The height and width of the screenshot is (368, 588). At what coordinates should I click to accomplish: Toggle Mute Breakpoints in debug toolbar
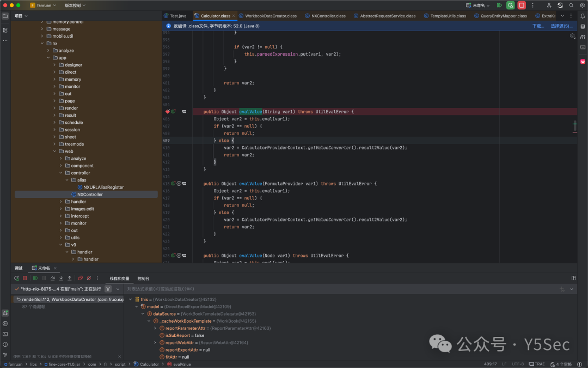click(x=89, y=278)
